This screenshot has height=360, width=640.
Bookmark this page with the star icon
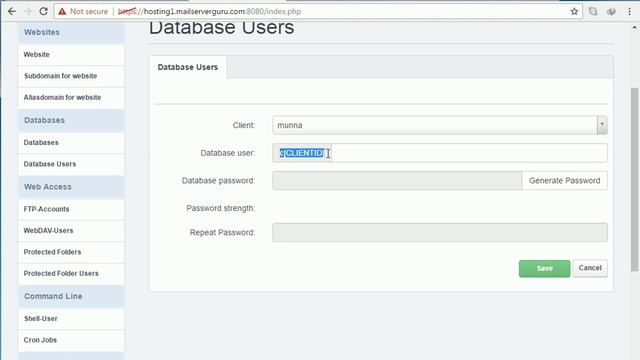click(x=574, y=11)
